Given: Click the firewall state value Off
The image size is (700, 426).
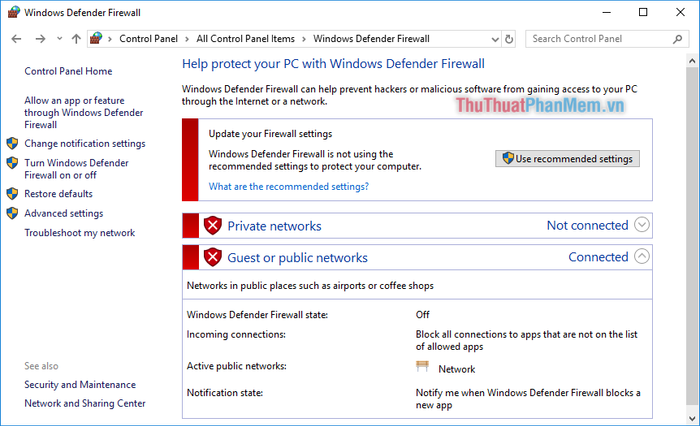Looking at the screenshot, I should 422,315.
